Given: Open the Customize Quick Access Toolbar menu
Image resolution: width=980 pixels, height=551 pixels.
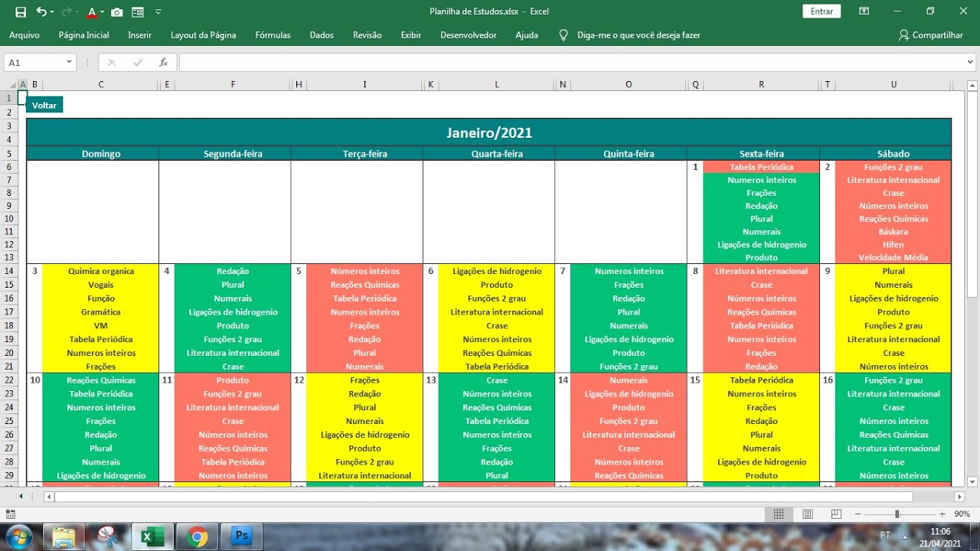Looking at the screenshot, I should tap(158, 11).
